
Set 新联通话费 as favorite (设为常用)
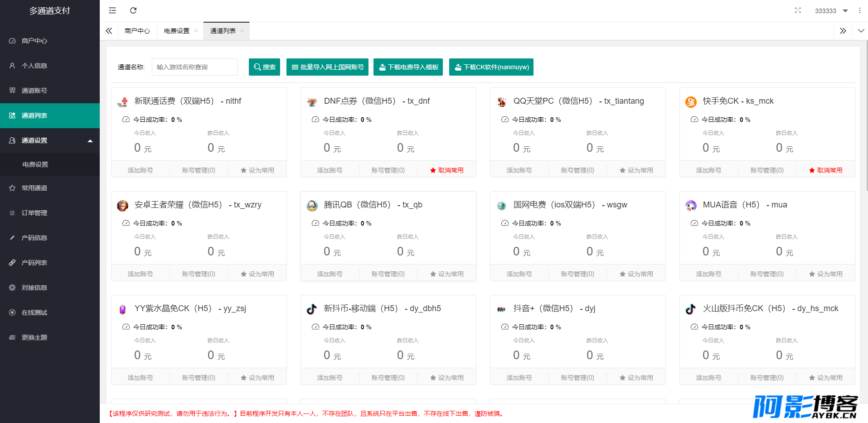(257, 170)
